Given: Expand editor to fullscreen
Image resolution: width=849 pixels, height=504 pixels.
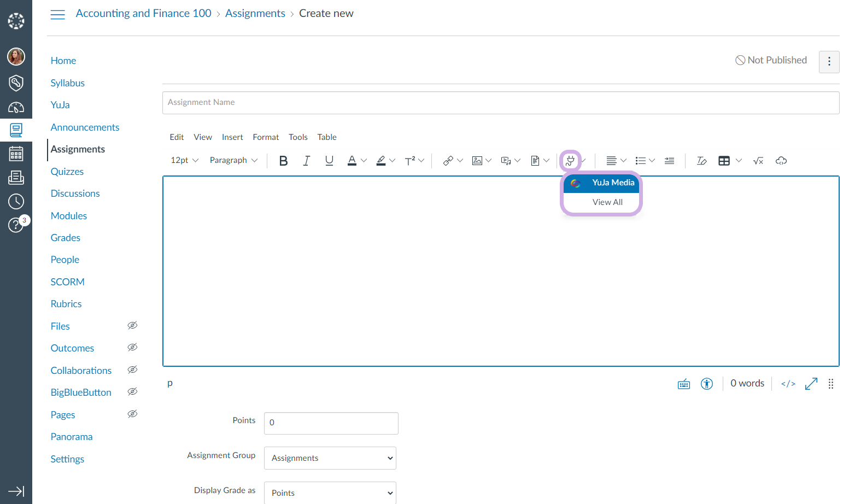Looking at the screenshot, I should 811,384.
